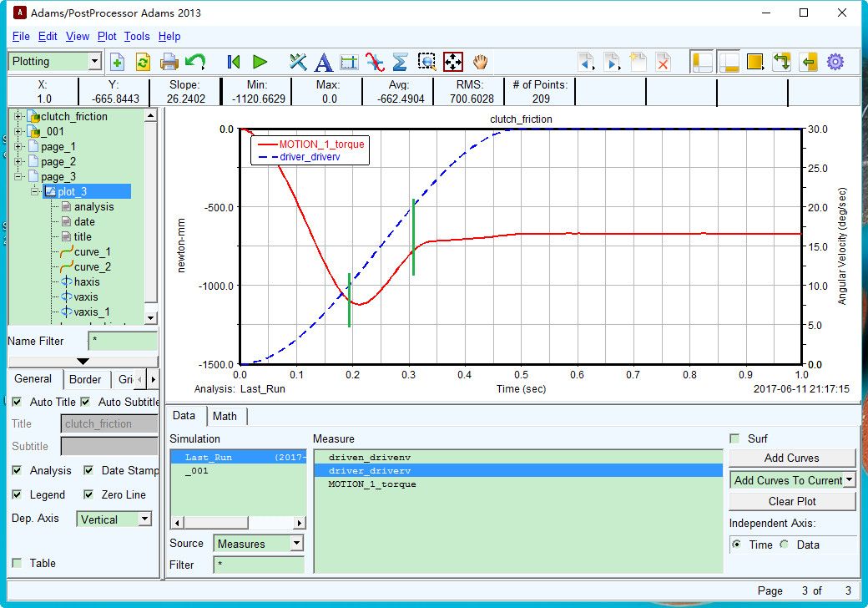The height and width of the screenshot is (608, 868).
Task: Enable the Surf checkbox
Action: pos(734,438)
